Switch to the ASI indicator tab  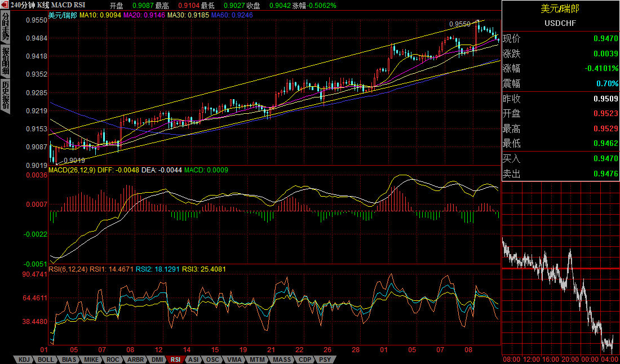pyautogui.click(x=194, y=359)
